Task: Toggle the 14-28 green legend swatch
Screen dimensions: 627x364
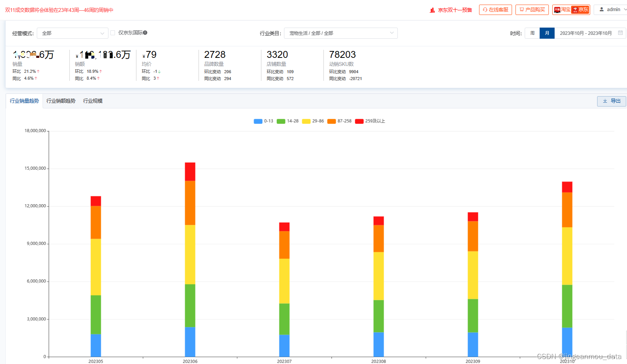Action: [x=281, y=121]
